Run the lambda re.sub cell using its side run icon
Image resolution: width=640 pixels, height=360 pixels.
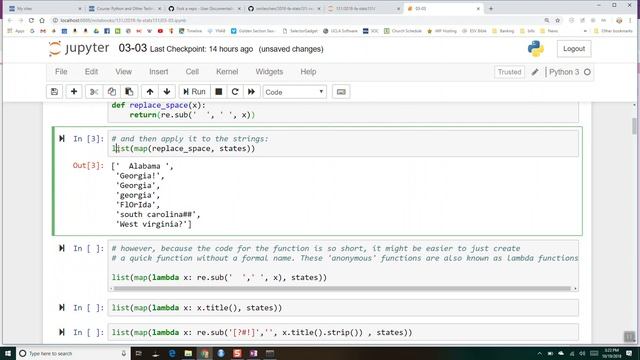click(62, 248)
